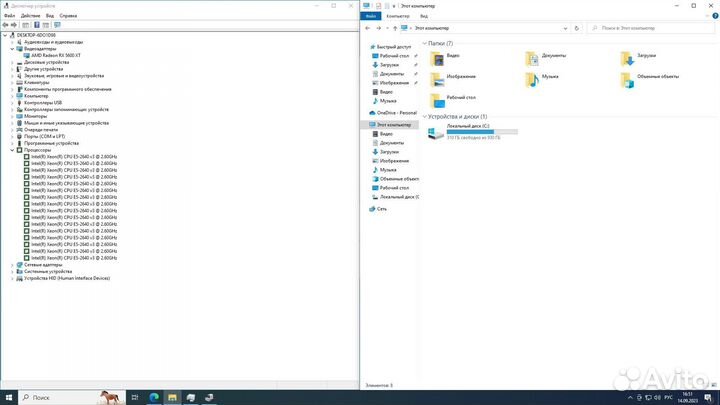The image size is (720, 405).
Task: Select Порты (COM и LPT) in device tree
Action: pyautogui.click(x=44, y=136)
